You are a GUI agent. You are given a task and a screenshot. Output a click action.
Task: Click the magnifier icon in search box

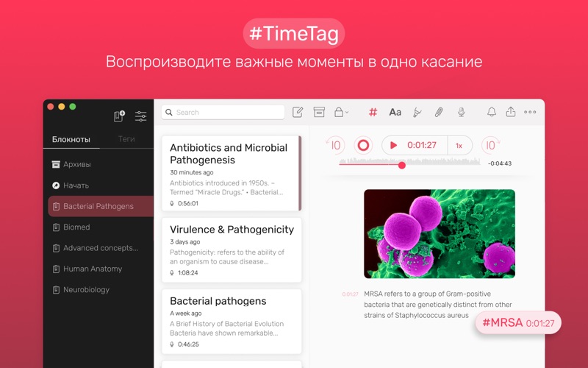[169, 113]
